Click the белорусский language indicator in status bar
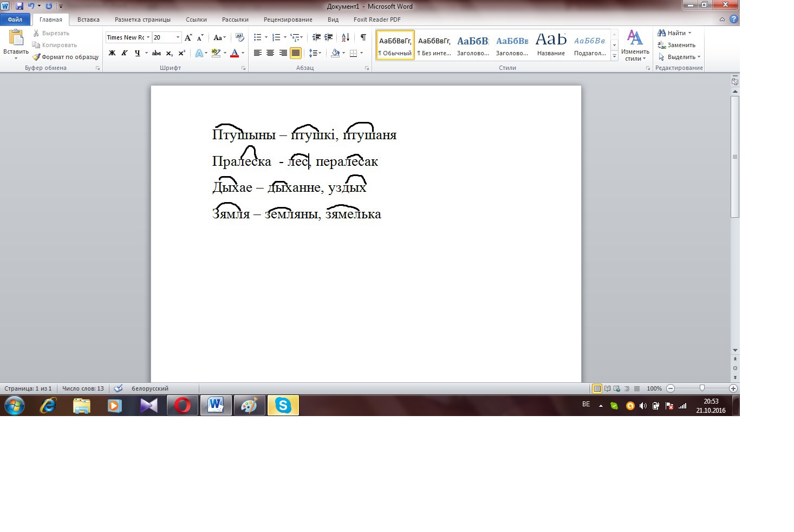794x532 pixels. 149,388
